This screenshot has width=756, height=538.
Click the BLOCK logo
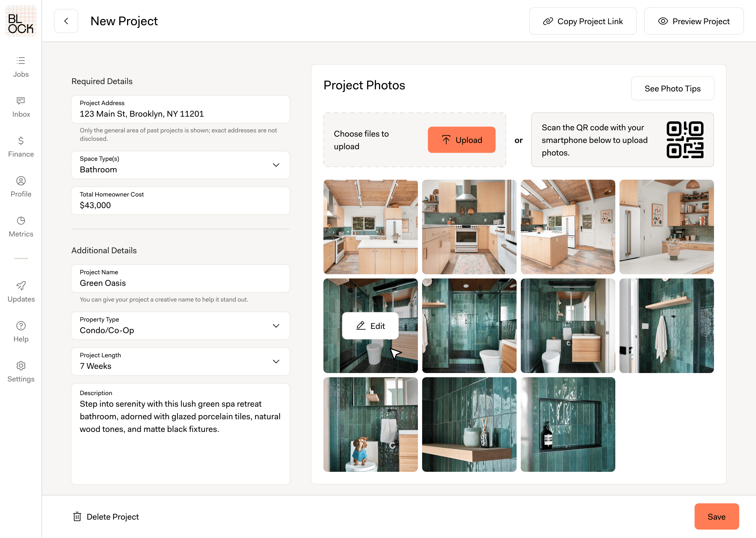(x=21, y=21)
